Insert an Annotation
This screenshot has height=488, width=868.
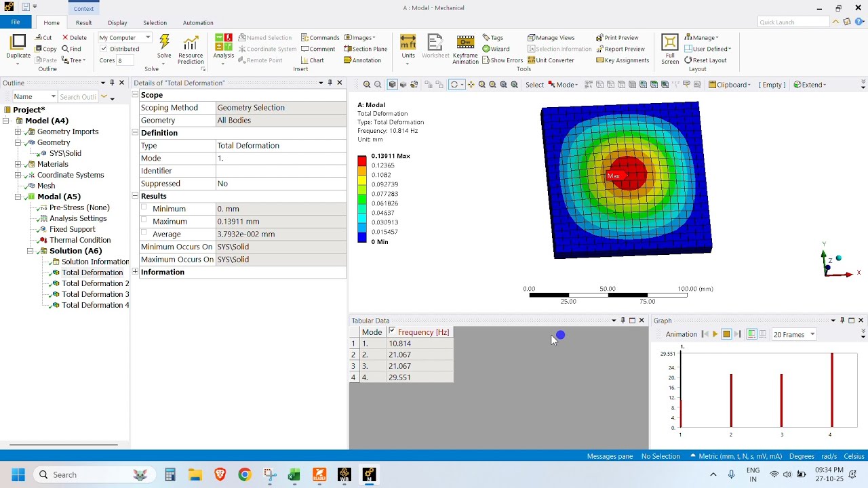click(363, 60)
